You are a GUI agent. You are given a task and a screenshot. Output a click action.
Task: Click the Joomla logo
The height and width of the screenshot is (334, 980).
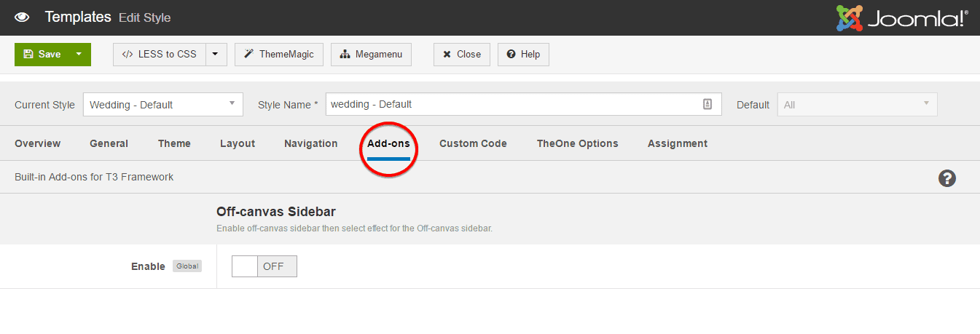click(902, 18)
